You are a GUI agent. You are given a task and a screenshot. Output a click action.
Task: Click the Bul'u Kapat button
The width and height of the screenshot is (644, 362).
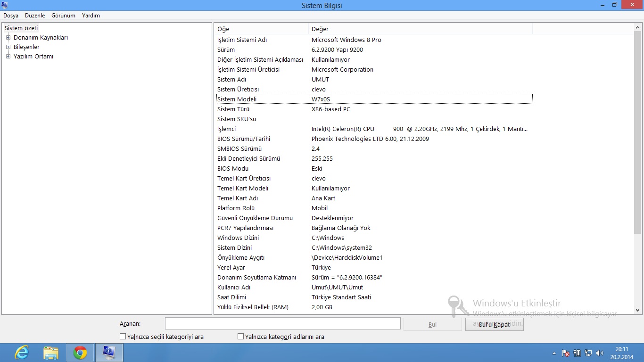(x=494, y=324)
